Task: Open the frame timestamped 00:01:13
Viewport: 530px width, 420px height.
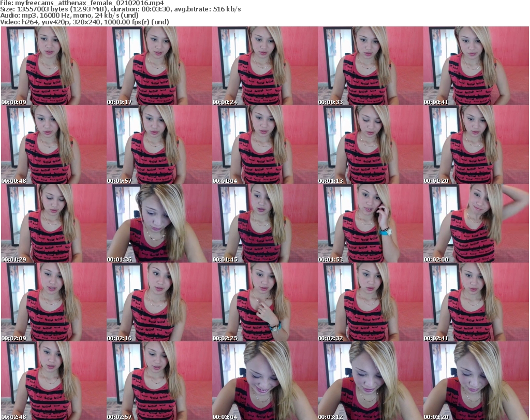Action: pyautogui.click(x=370, y=144)
